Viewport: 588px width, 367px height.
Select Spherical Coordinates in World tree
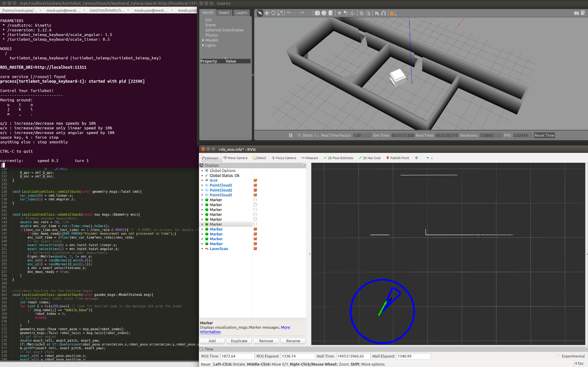click(225, 30)
